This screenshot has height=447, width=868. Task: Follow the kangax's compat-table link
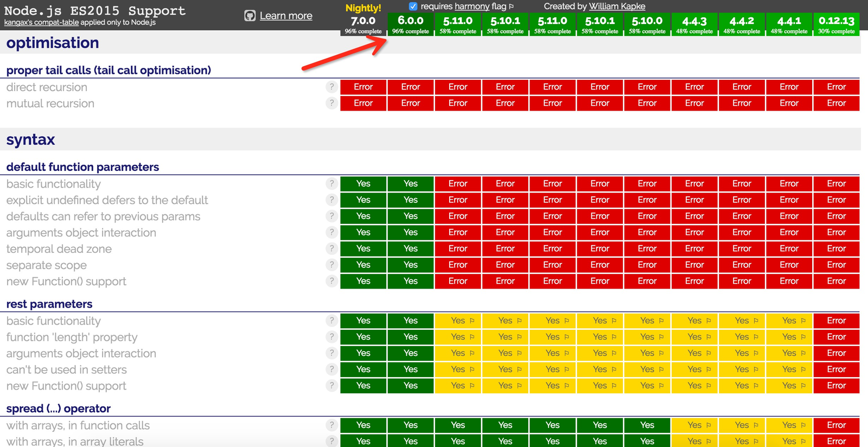[x=41, y=22]
